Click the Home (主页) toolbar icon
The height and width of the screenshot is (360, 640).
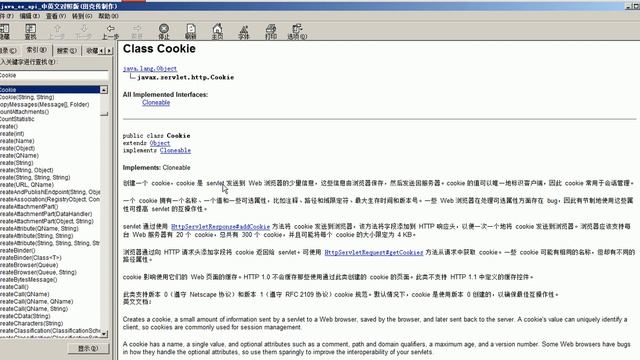coord(218,31)
